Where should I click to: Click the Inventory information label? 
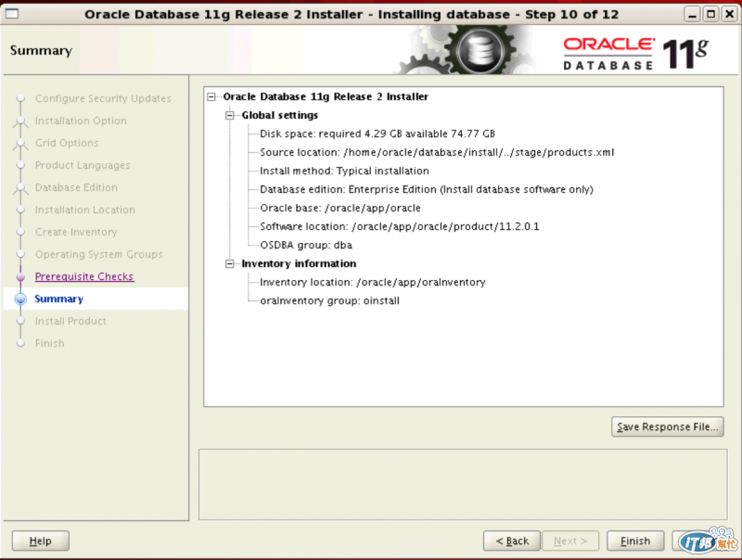299,264
